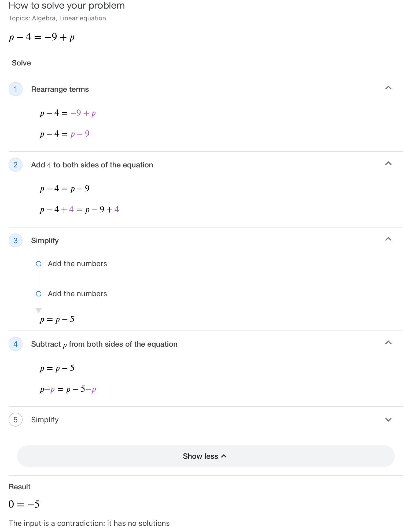This screenshot has height=532, width=412.
Task: Click the step 2 number circle
Action: pos(16,165)
